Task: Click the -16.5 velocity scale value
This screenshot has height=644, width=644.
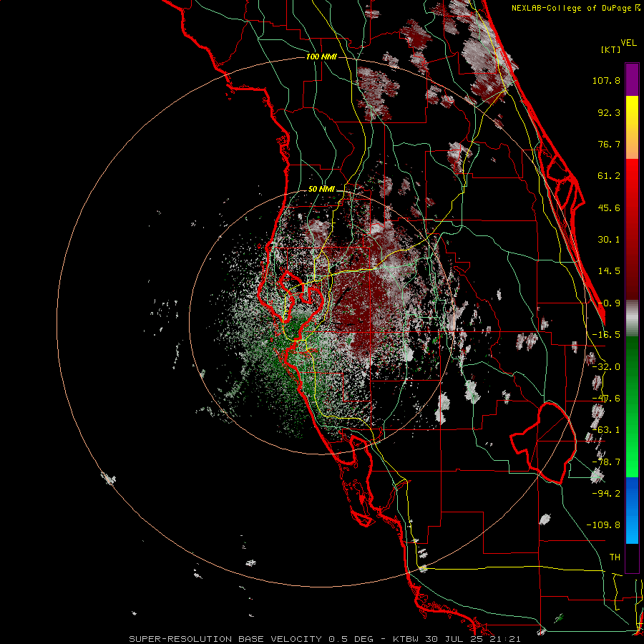Action: tap(606, 335)
